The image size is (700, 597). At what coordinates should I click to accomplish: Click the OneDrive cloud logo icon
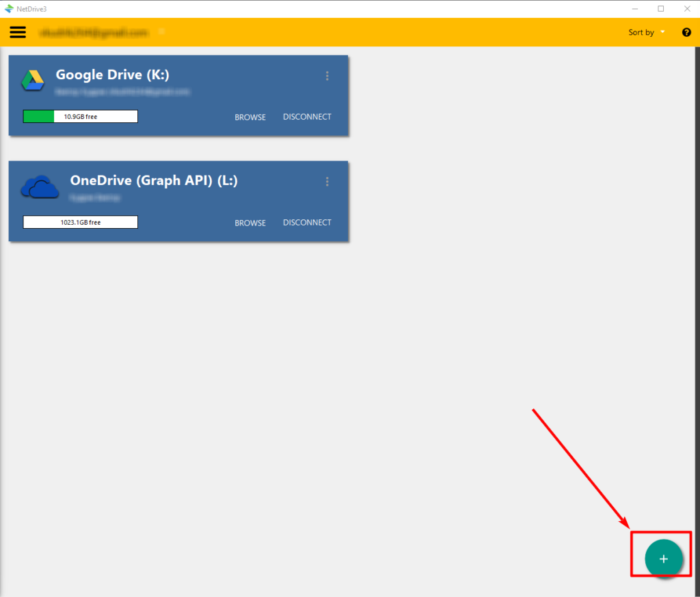click(x=40, y=186)
